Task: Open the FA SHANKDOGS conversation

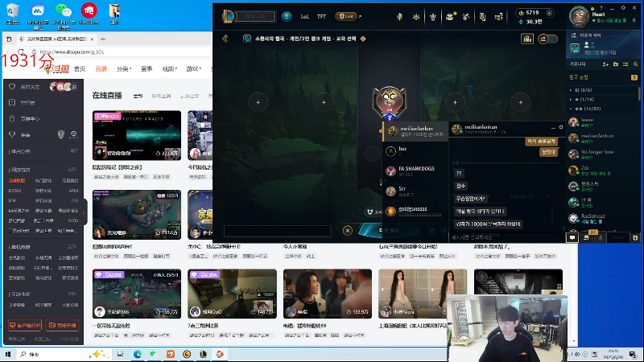Action: [x=415, y=171]
